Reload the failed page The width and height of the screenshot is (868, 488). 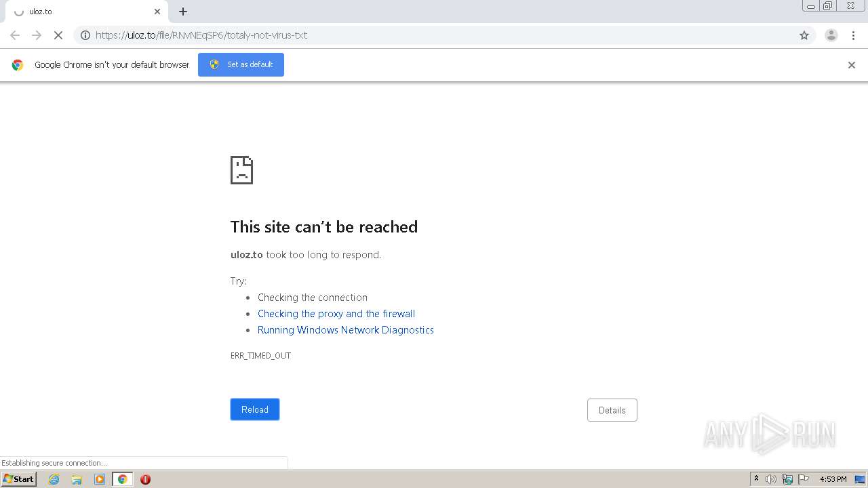pos(255,409)
